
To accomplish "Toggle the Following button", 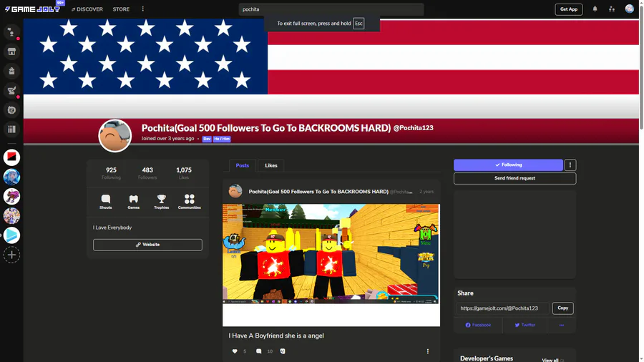I will pos(508,165).
